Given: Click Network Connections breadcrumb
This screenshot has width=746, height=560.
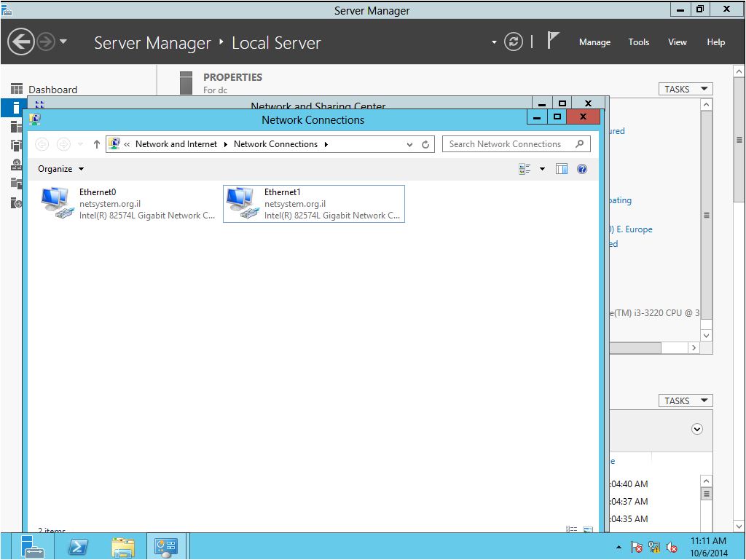Looking at the screenshot, I should coord(275,144).
